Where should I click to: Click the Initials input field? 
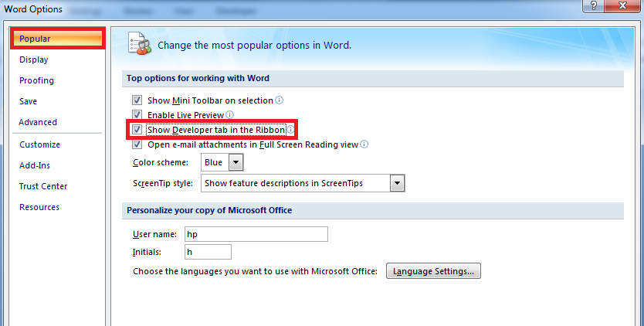[208, 252]
